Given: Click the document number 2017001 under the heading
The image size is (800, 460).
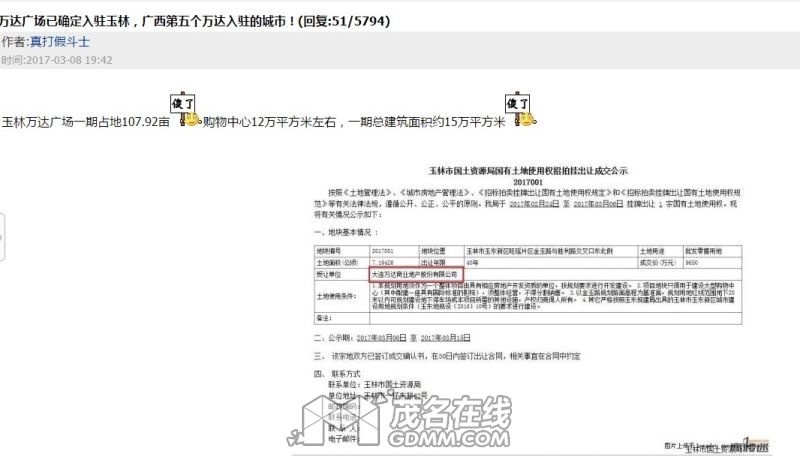Looking at the screenshot, I should click(x=528, y=182).
